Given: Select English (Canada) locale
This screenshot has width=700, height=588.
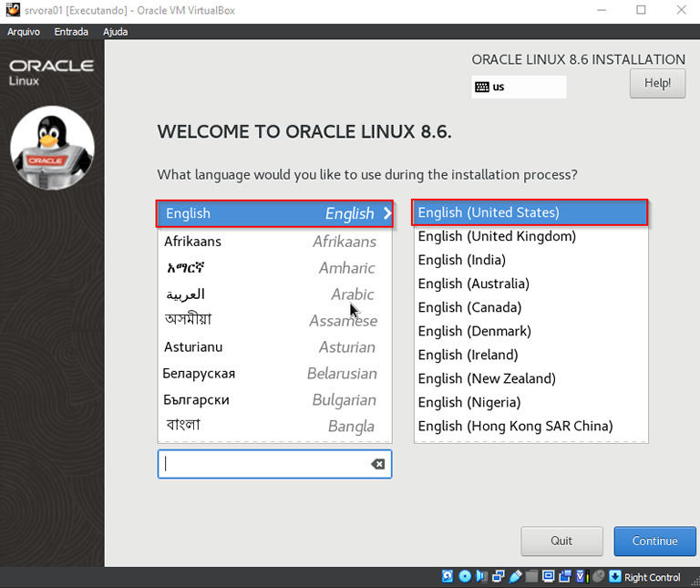Looking at the screenshot, I should 530,307.
